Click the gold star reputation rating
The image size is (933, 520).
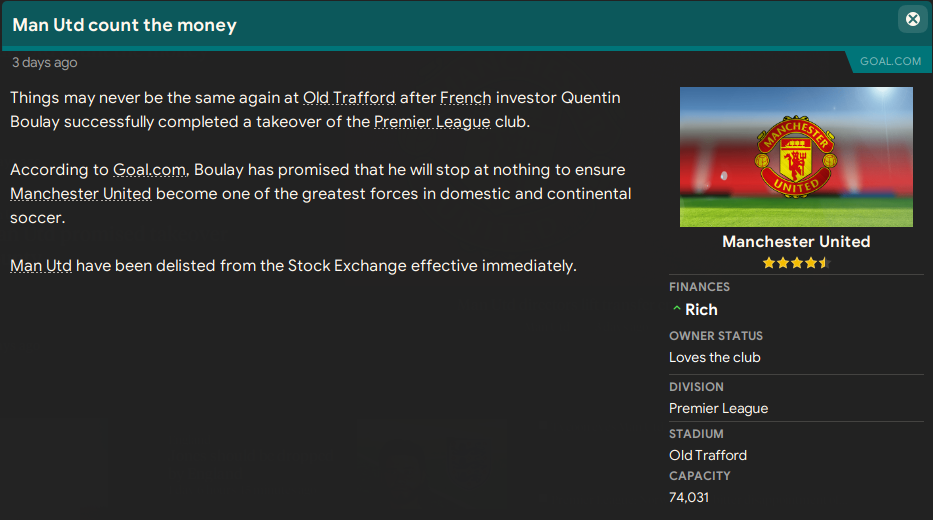(x=796, y=263)
